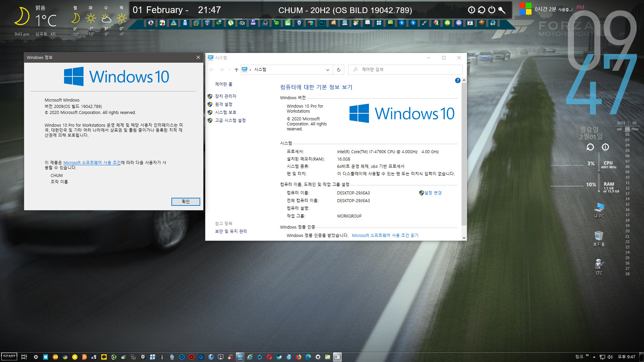This screenshot has height=362, width=644.
Task: Click the 시스템 address bar path
Action: (260, 69)
